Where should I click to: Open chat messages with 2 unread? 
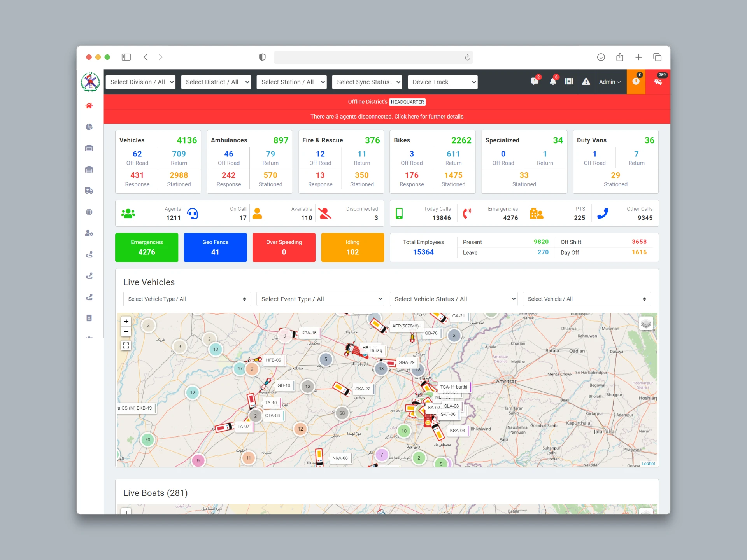[535, 81]
